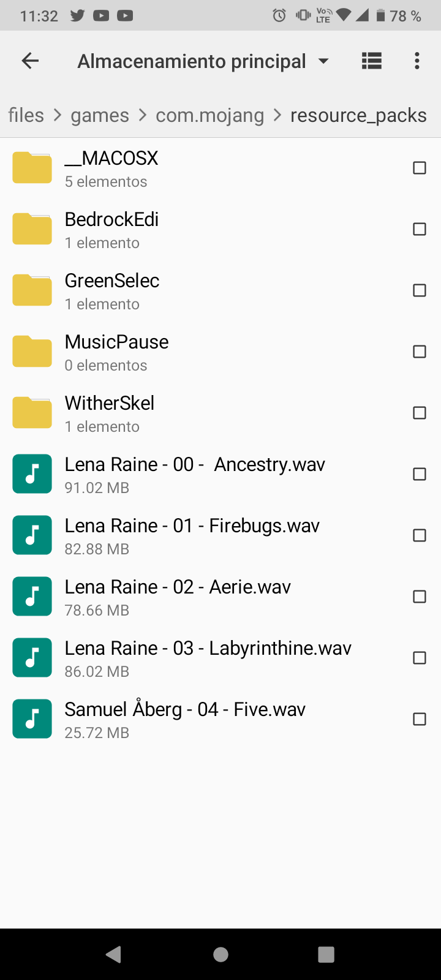Check the box for BedrockEdi folder
The height and width of the screenshot is (980, 441).
[x=420, y=229]
